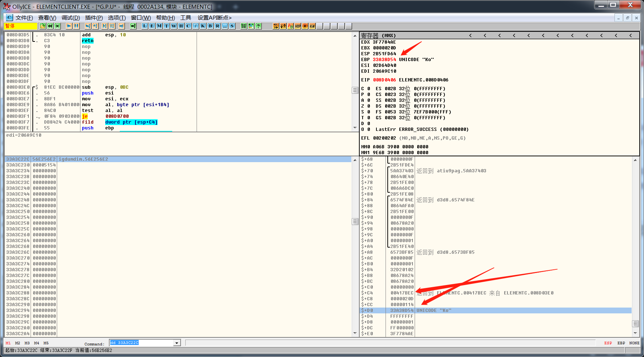This screenshot has width=644, height=357.
Task: Open Windows list with W icon
Action: coord(174,26)
